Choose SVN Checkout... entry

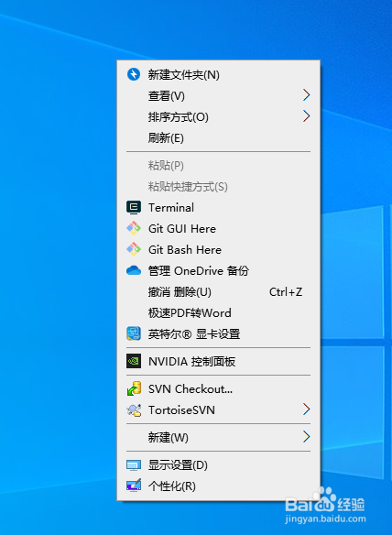(218, 389)
